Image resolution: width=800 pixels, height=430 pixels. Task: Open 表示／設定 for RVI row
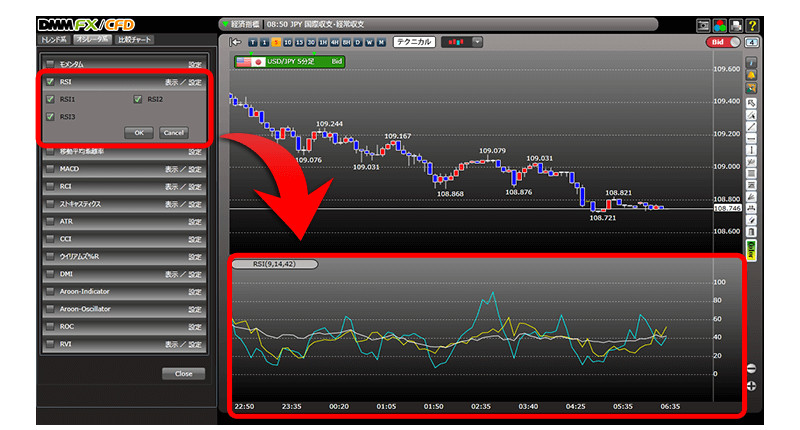183,344
